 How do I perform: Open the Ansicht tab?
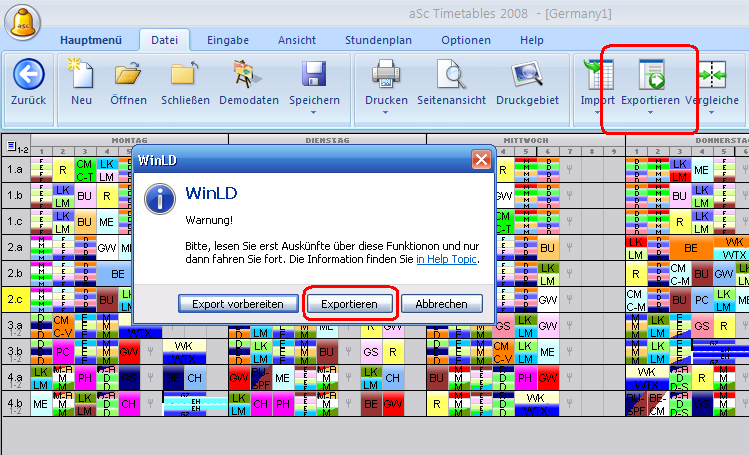[x=297, y=40]
